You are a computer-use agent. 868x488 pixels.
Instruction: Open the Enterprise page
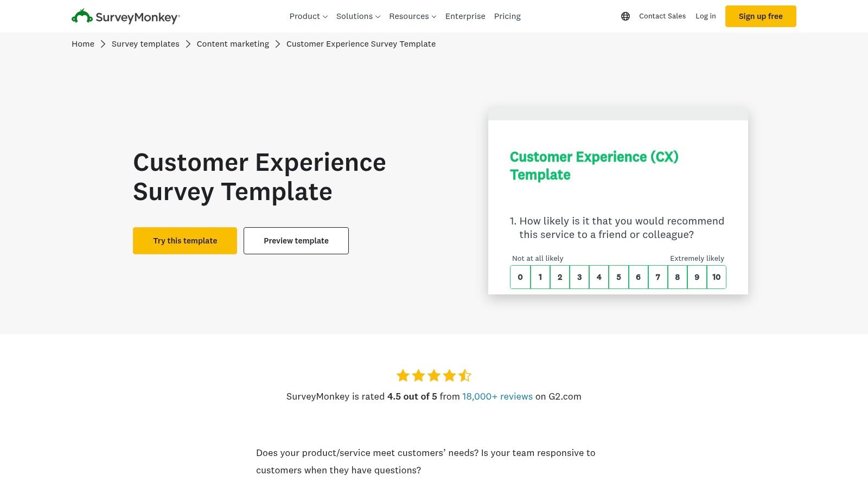(465, 16)
